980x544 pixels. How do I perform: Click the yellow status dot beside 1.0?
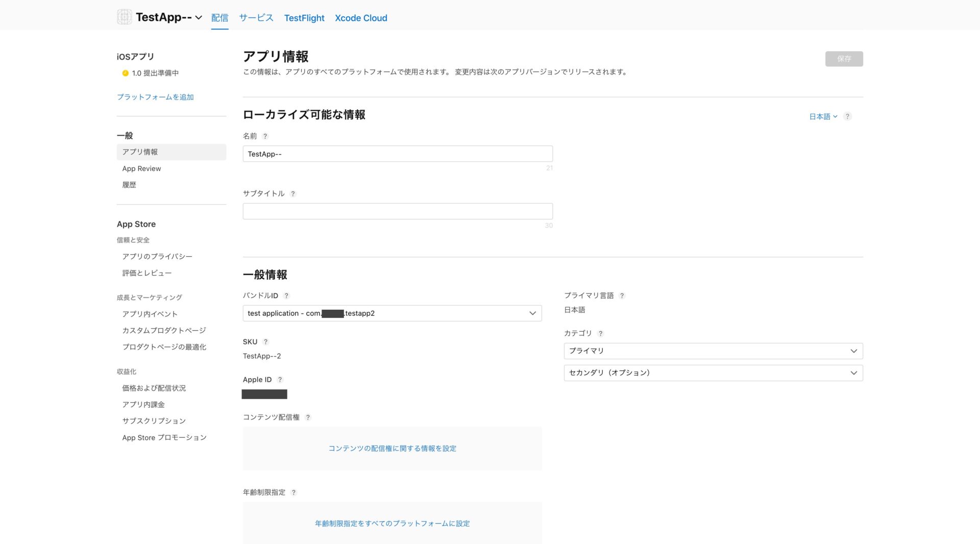(x=125, y=73)
